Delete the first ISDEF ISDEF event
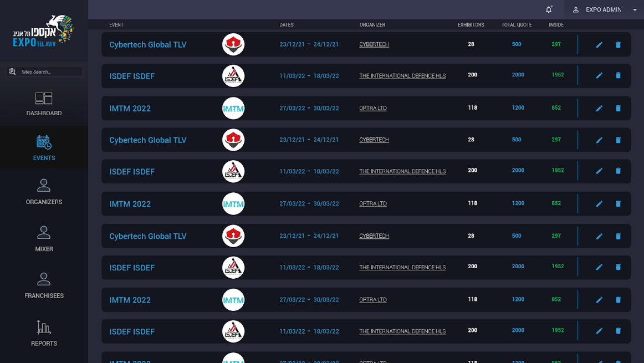The image size is (644, 363). (x=618, y=76)
